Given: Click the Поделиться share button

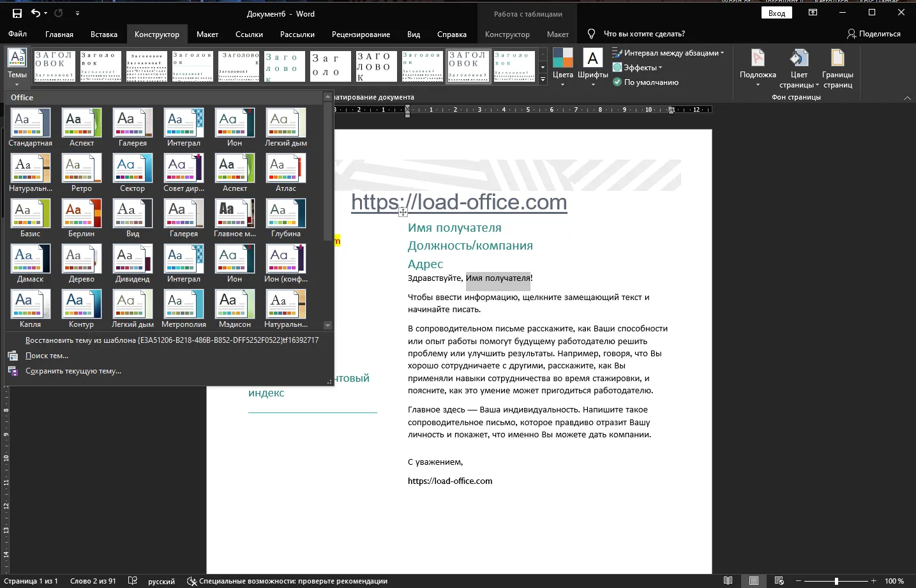Looking at the screenshot, I should (873, 34).
